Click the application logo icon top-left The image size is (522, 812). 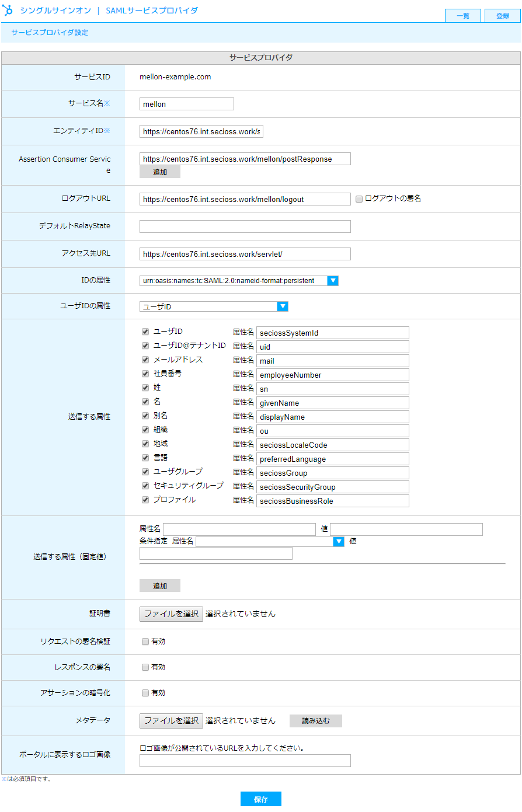click(8, 10)
